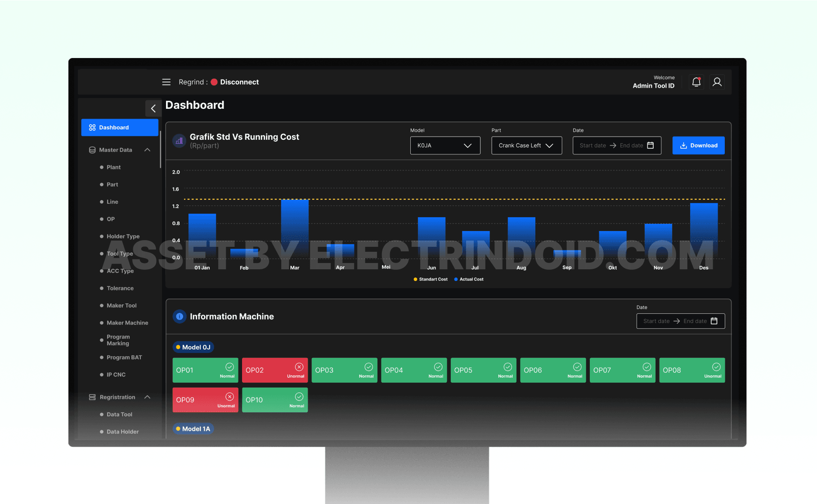Click the Unormal status cross on OP09
This screenshot has height=504, width=817.
coord(229,396)
